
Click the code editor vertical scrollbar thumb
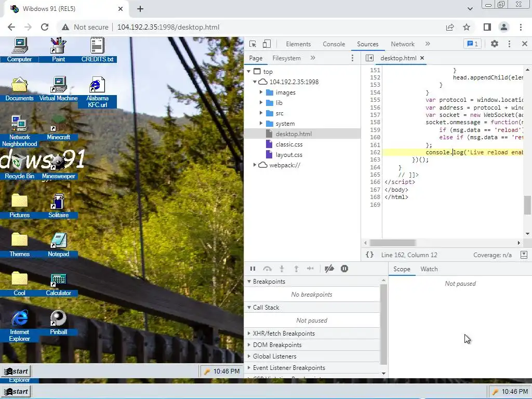pyautogui.click(x=527, y=205)
